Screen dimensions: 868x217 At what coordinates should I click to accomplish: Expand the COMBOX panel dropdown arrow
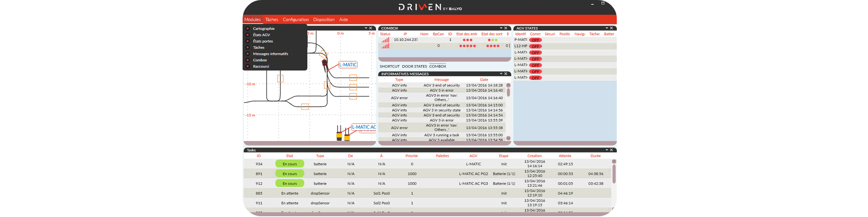point(501,28)
